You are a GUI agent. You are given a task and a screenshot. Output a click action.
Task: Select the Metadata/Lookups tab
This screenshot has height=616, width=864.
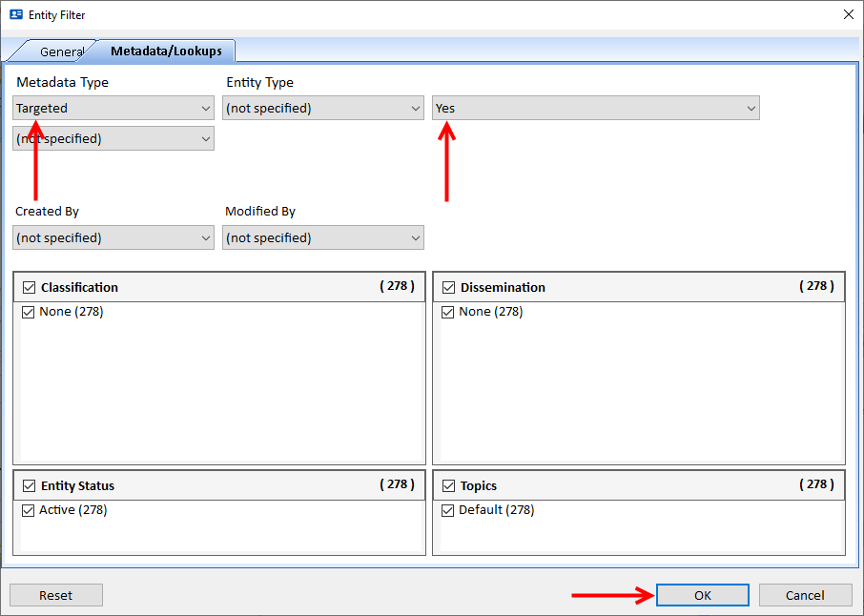click(x=164, y=51)
